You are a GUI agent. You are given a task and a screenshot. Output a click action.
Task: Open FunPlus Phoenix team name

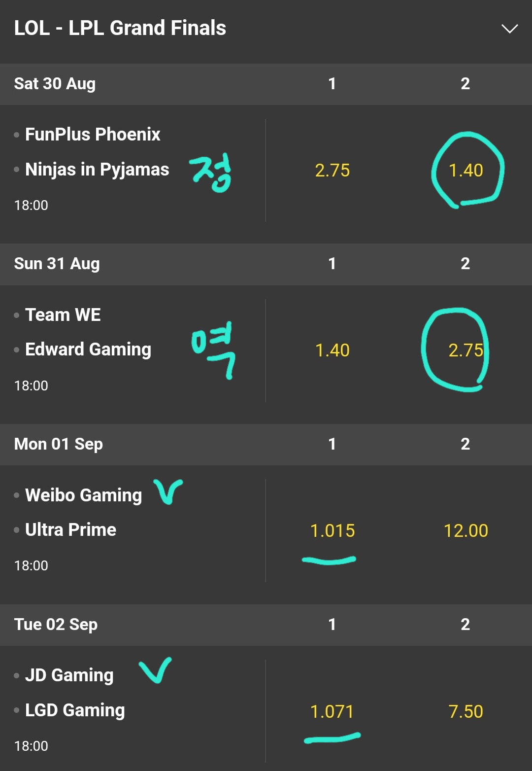(93, 134)
